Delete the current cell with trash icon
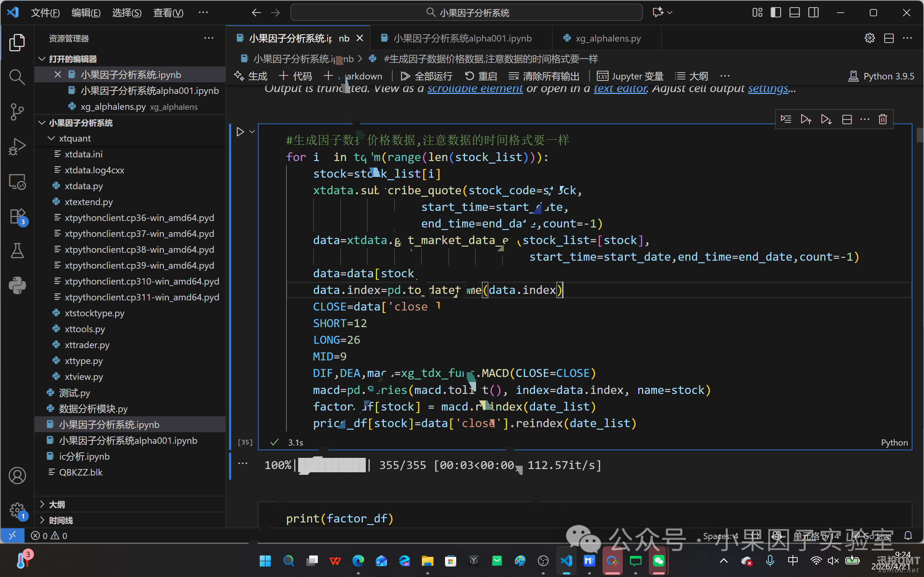This screenshot has width=924, height=577. [x=882, y=120]
